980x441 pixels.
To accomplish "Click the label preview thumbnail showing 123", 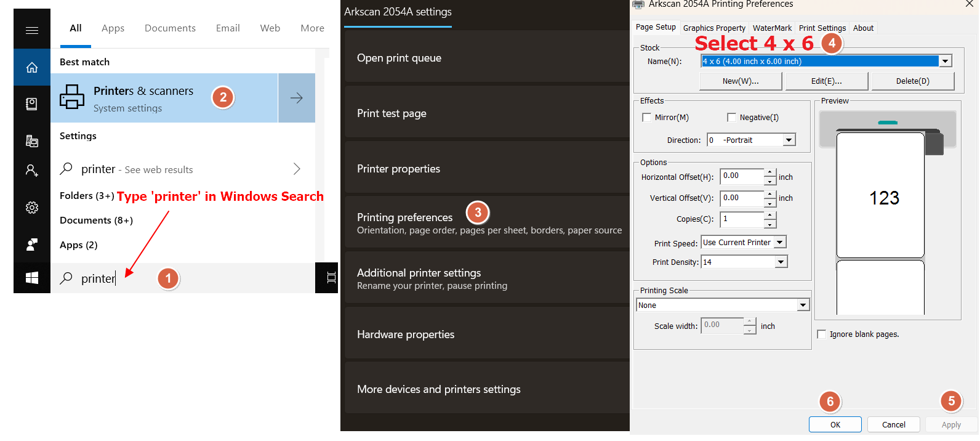I will coord(880,195).
